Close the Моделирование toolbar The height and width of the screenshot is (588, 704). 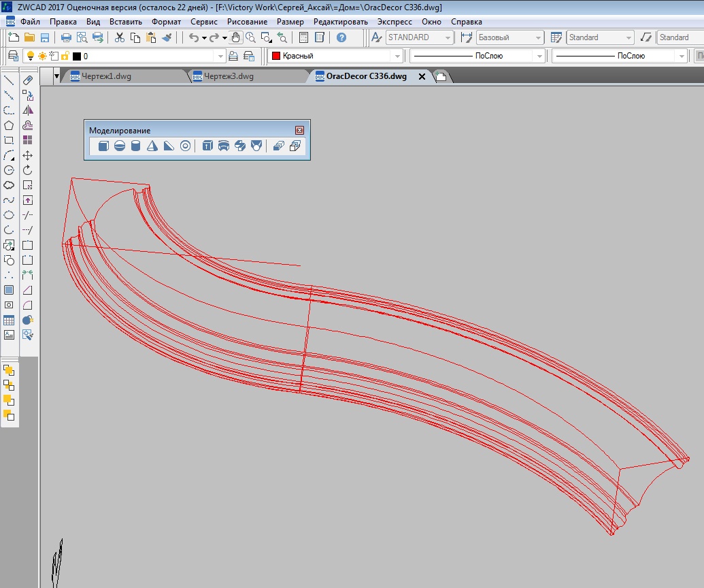[299, 130]
